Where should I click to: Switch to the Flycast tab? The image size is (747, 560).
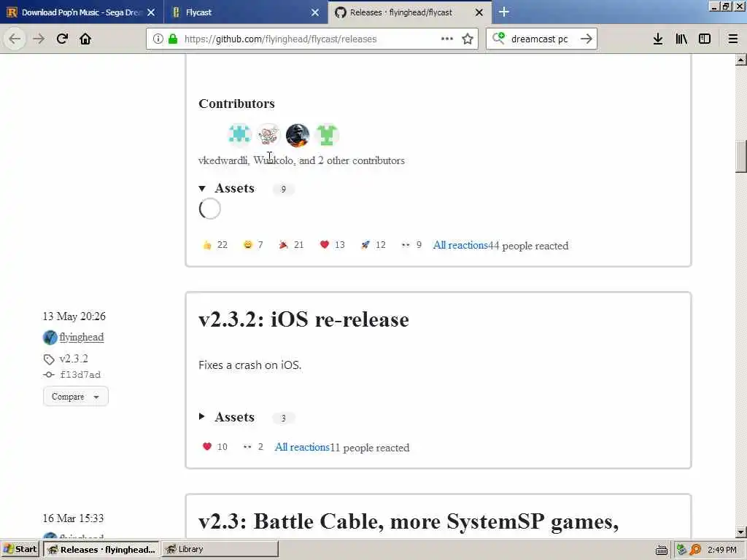pyautogui.click(x=245, y=12)
